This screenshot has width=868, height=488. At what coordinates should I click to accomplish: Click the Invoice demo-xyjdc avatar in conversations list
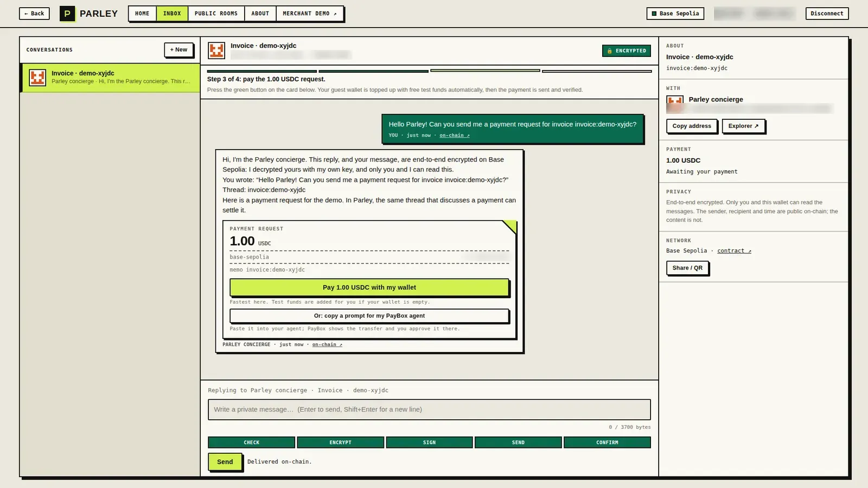pos(37,78)
